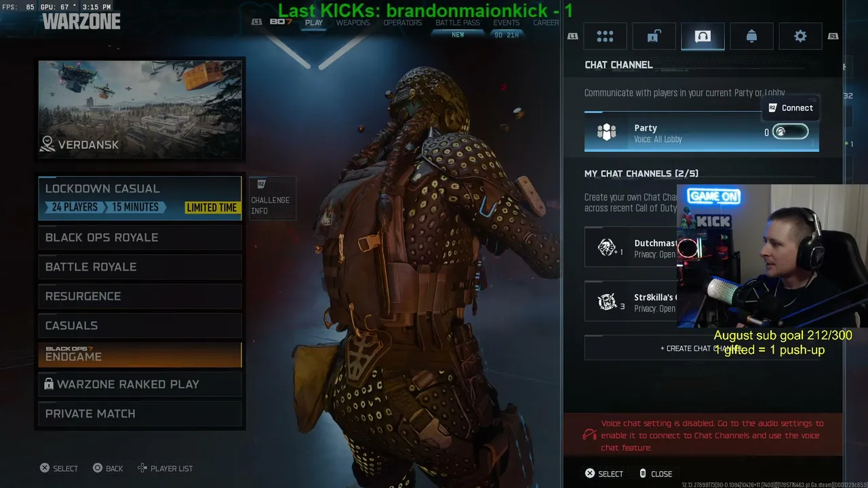Open the Career tab
Viewport: 868px width, 488px height.
pos(546,22)
